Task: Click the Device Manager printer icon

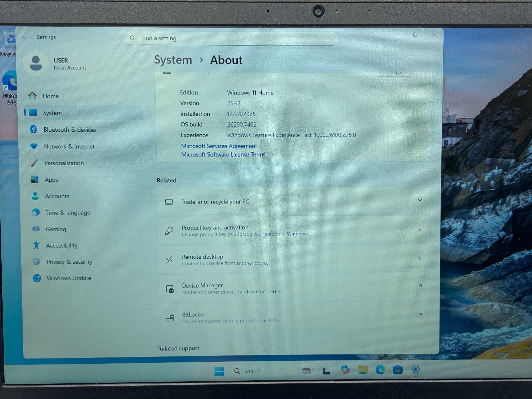Action: [x=170, y=289]
